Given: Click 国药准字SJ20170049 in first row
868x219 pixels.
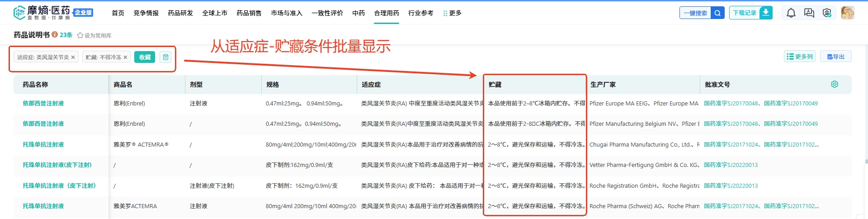Looking at the screenshot, I should click(791, 103).
